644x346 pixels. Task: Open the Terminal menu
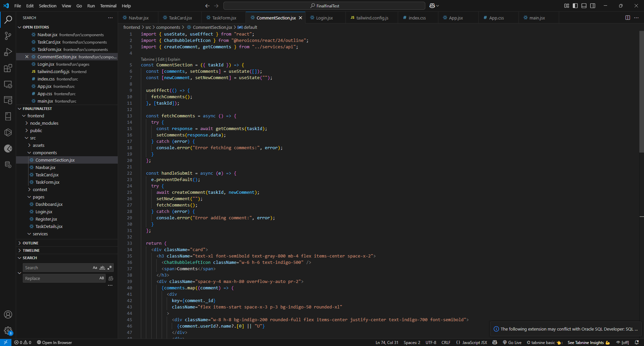point(108,6)
